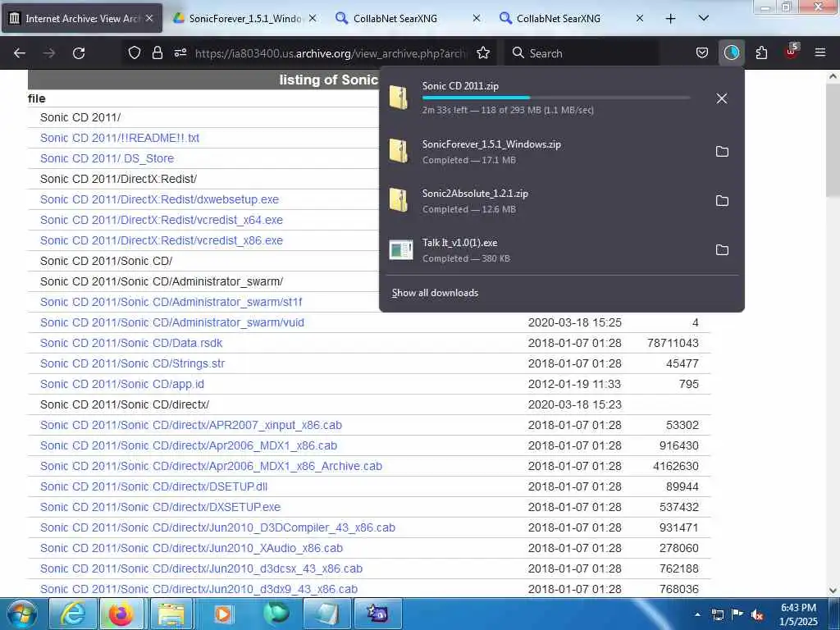This screenshot has height=630, width=840.
Task: Open Windows Media Player from taskbar
Action: pyautogui.click(x=222, y=614)
